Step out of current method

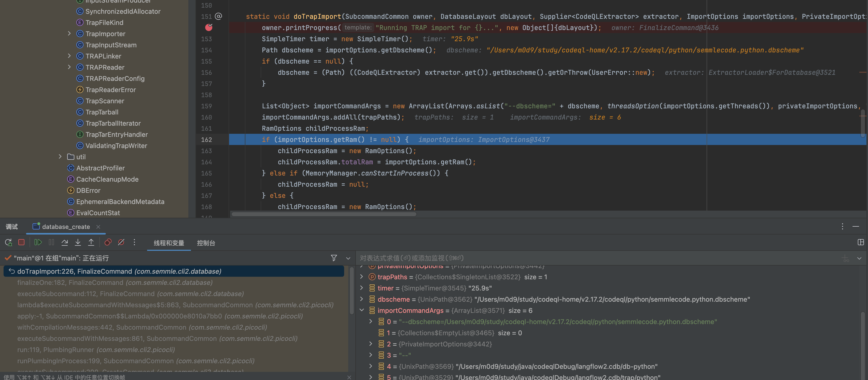coord(91,242)
